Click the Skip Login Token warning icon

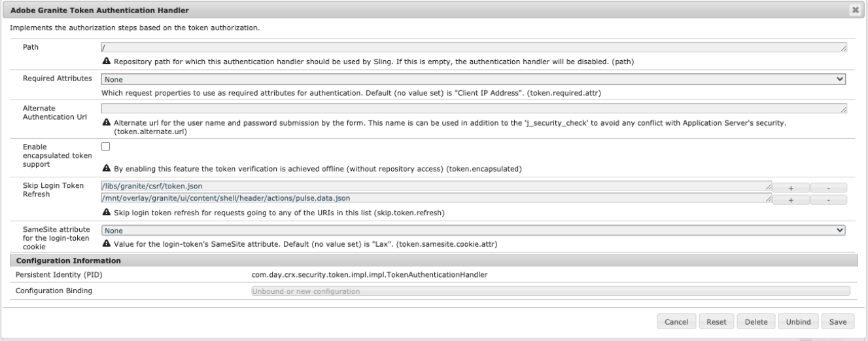pyautogui.click(x=107, y=213)
